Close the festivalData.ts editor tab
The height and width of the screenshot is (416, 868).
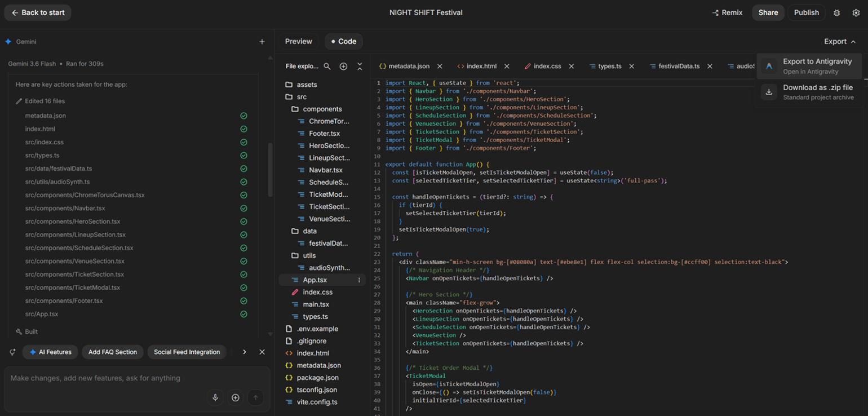(710, 66)
